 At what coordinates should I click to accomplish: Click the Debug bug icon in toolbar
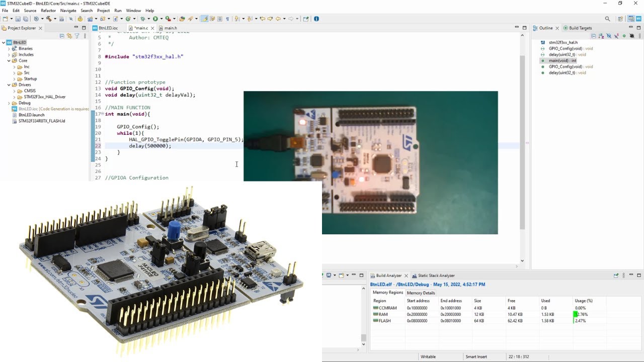(x=143, y=19)
